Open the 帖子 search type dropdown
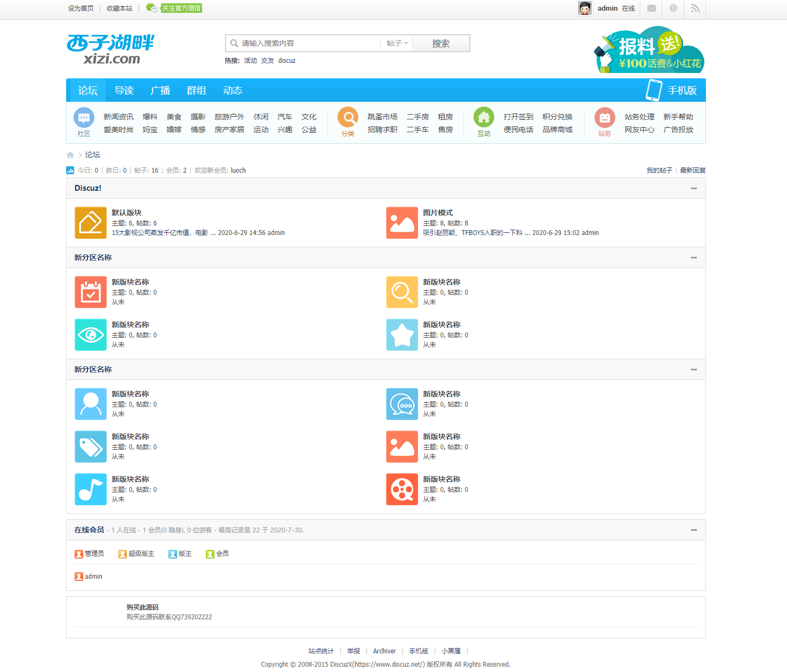Screen dimensions: 787x672 tap(397, 44)
